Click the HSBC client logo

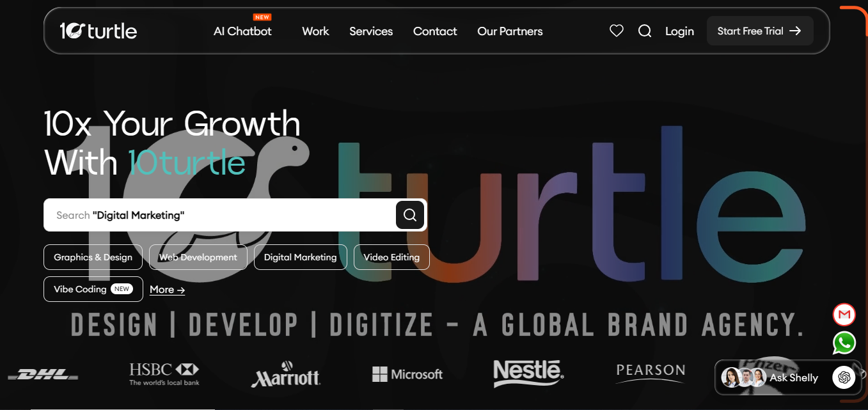coord(164,374)
